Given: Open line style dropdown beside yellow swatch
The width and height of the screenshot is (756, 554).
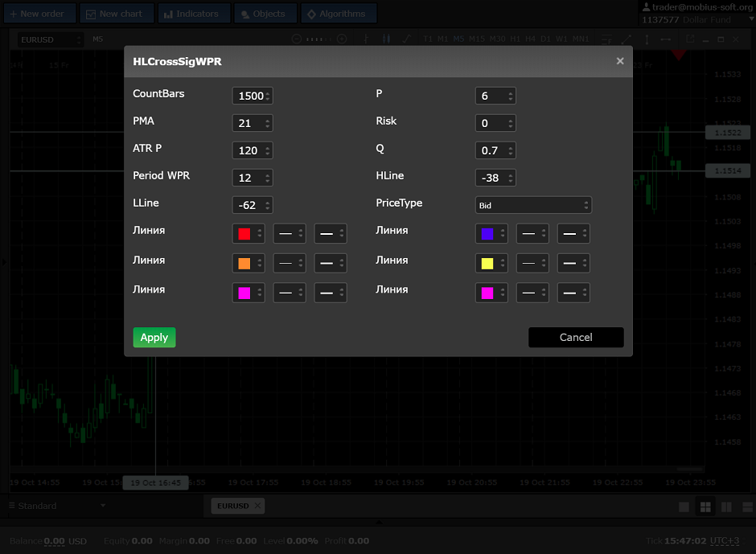Looking at the screenshot, I should click(x=532, y=264).
